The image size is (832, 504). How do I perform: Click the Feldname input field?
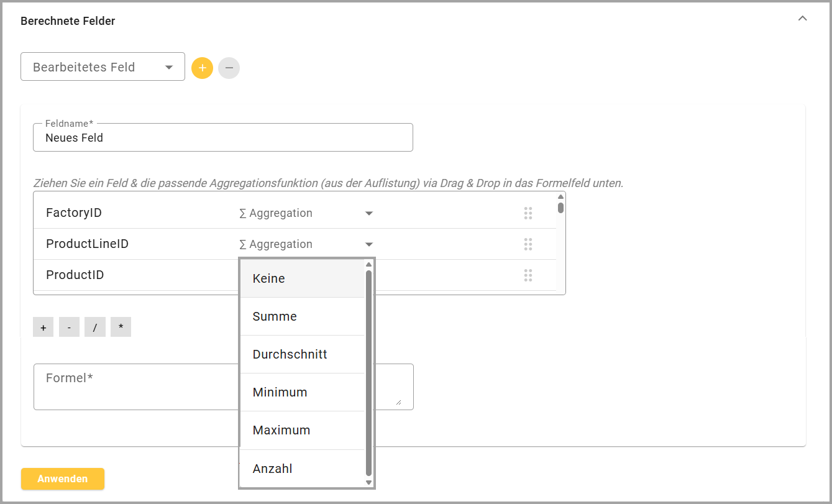click(x=222, y=138)
